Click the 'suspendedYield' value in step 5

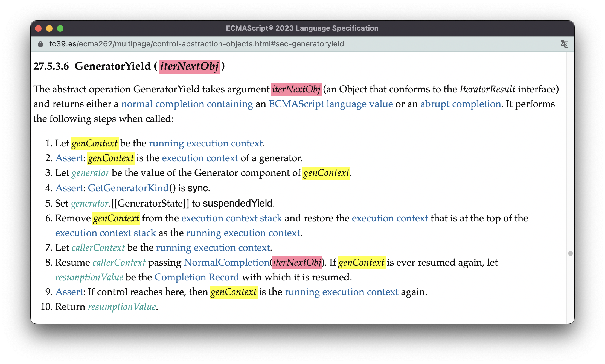[238, 204]
